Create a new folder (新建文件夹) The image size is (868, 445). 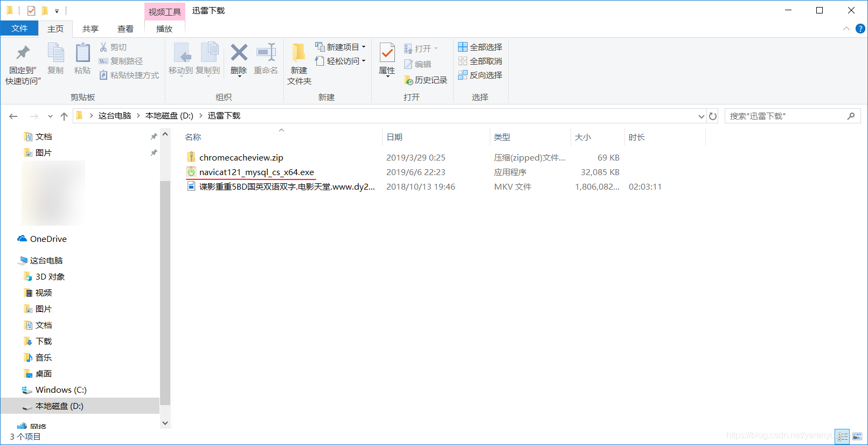[x=299, y=64]
